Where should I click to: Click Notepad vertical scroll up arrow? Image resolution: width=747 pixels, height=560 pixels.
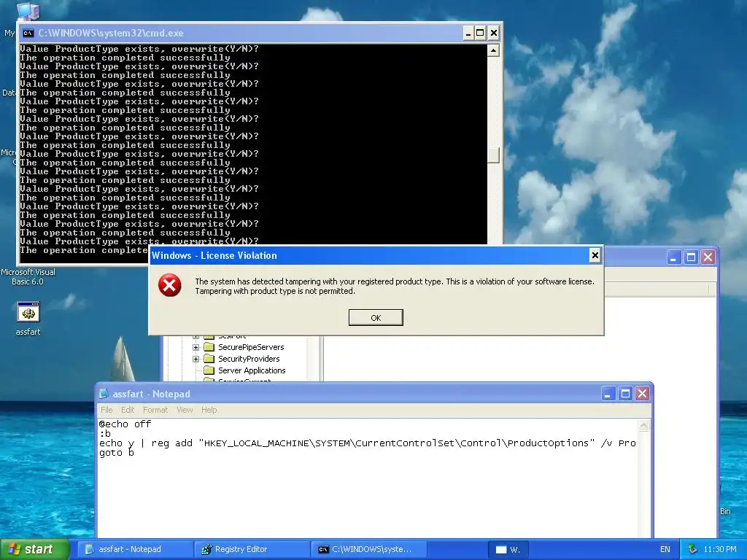click(643, 426)
